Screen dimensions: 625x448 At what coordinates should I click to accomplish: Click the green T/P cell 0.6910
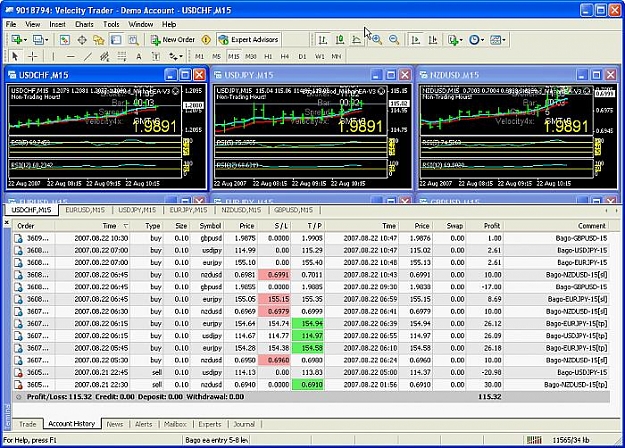point(308,385)
